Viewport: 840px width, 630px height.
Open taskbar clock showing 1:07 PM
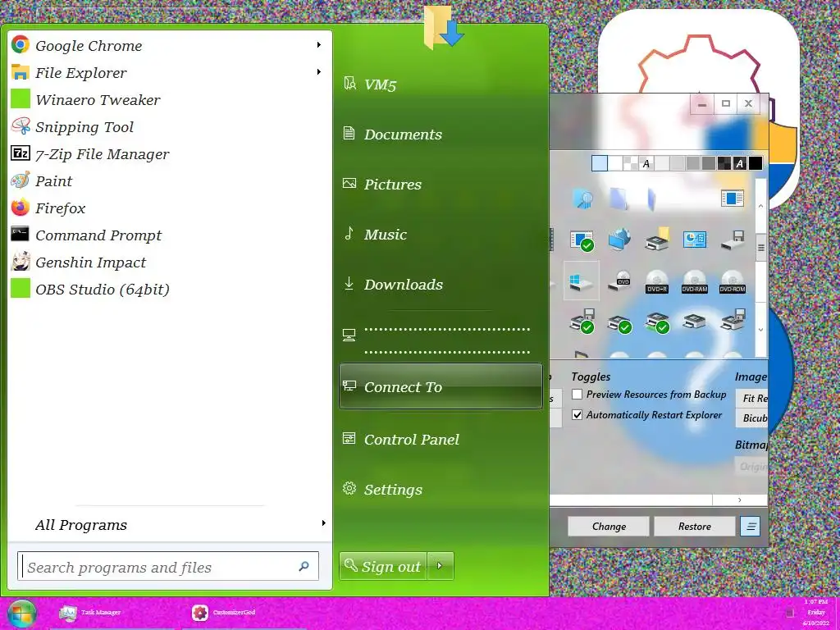816,612
